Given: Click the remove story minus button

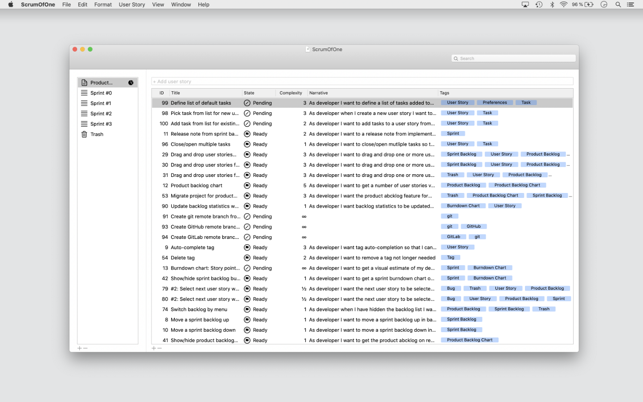Looking at the screenshot, I should coord(160,348).
